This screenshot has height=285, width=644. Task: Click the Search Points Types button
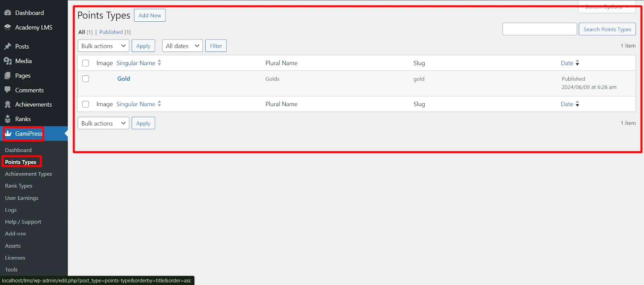[607, 29]
